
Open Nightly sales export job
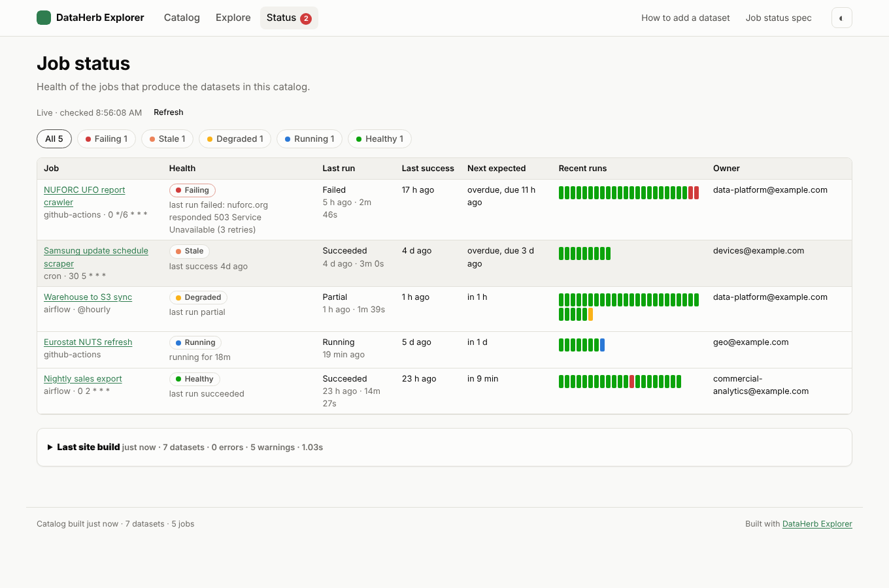pyautogui.click(x=83, y=379)
